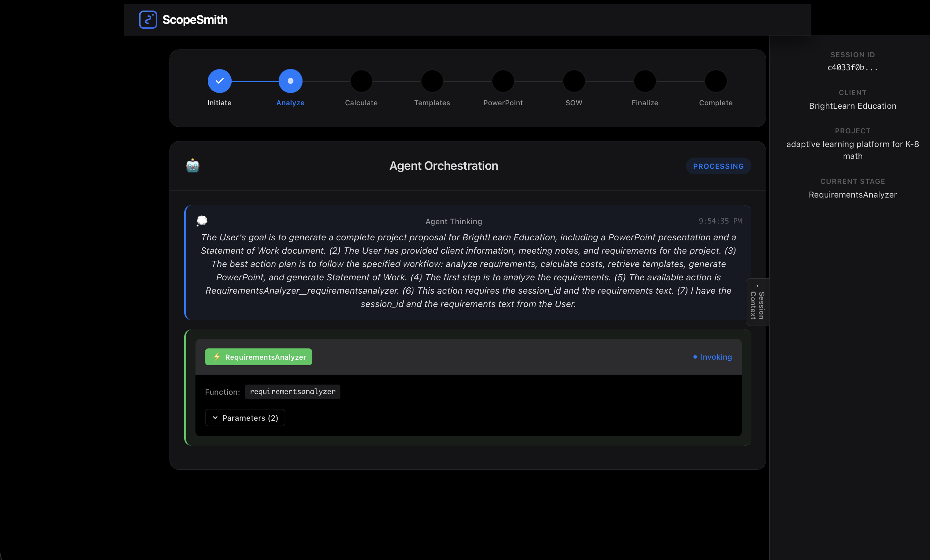Click the lightning bolt on RequirementsAnalyzer badge
Viewport: 930px width, 560px height.
pos(217,356)
